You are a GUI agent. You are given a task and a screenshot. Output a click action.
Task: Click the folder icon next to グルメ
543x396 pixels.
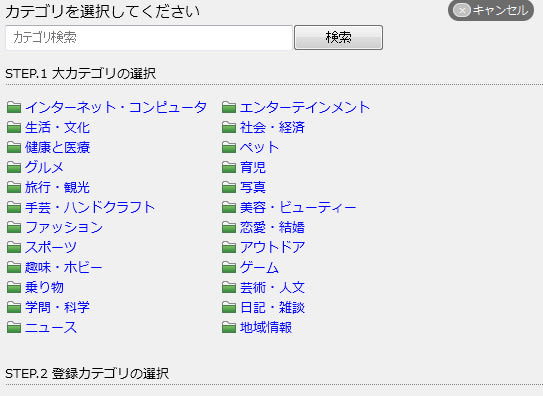pos(14,167)
